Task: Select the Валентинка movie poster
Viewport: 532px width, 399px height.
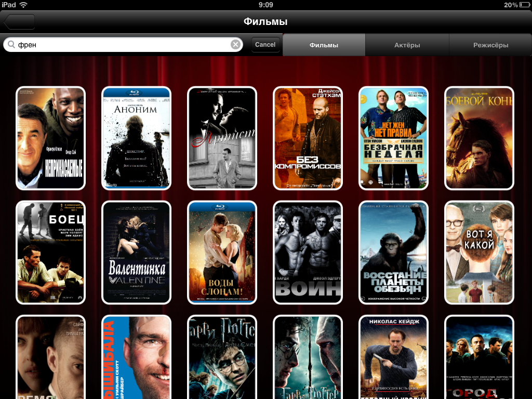Action: click(x=137, y=252)
